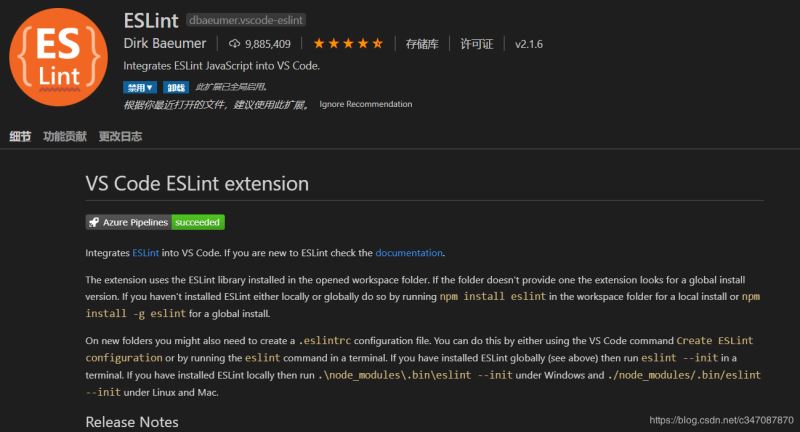Click the ESLint extension title

point(151,20)
